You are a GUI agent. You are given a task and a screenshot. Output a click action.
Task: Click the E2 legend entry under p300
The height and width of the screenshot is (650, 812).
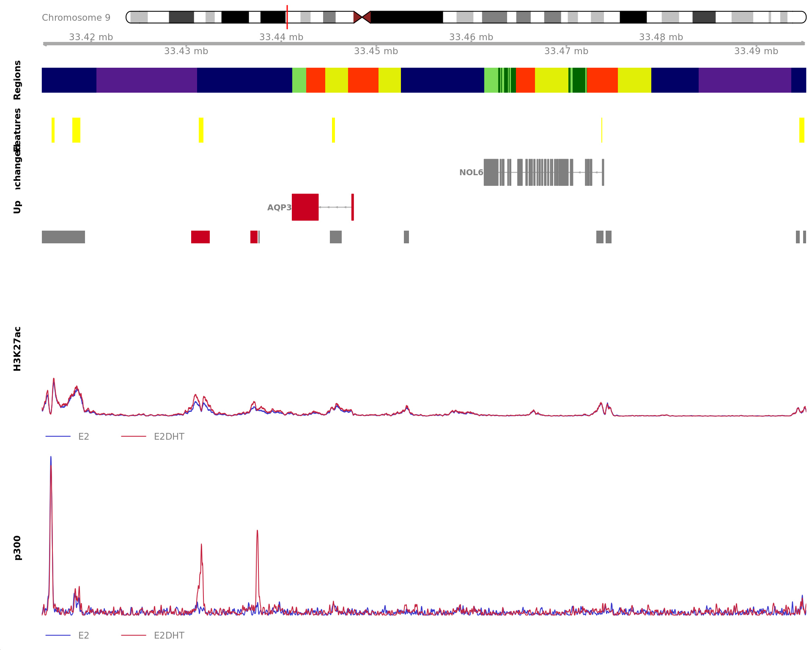68,635
